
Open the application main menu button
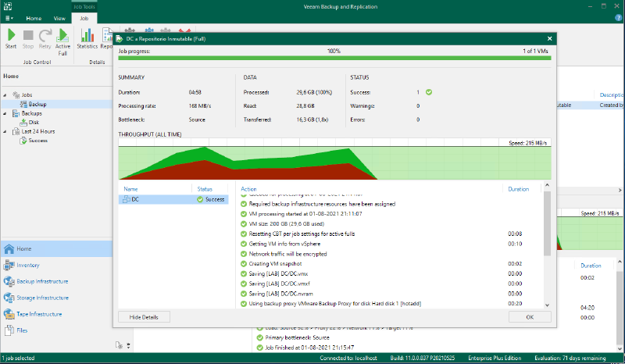[x=9, y=18]
